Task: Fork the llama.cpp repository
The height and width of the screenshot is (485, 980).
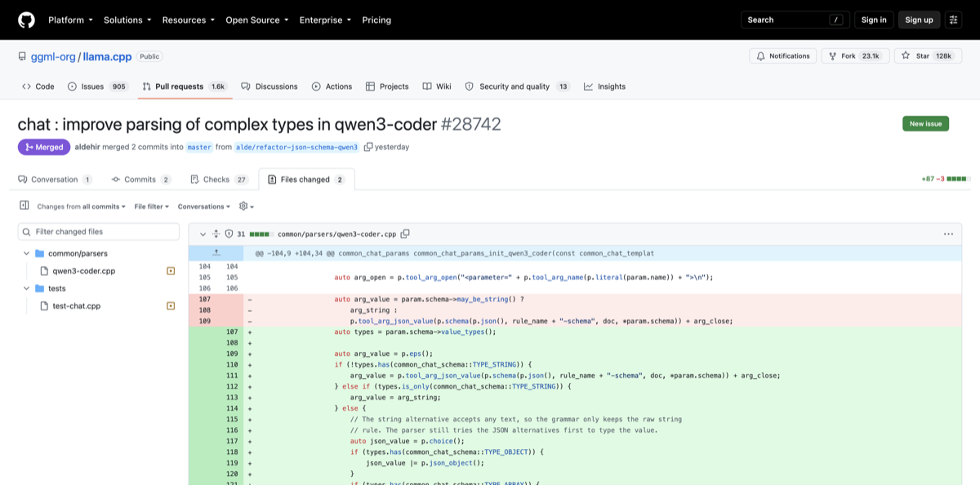Action: [x=854, y=56]
